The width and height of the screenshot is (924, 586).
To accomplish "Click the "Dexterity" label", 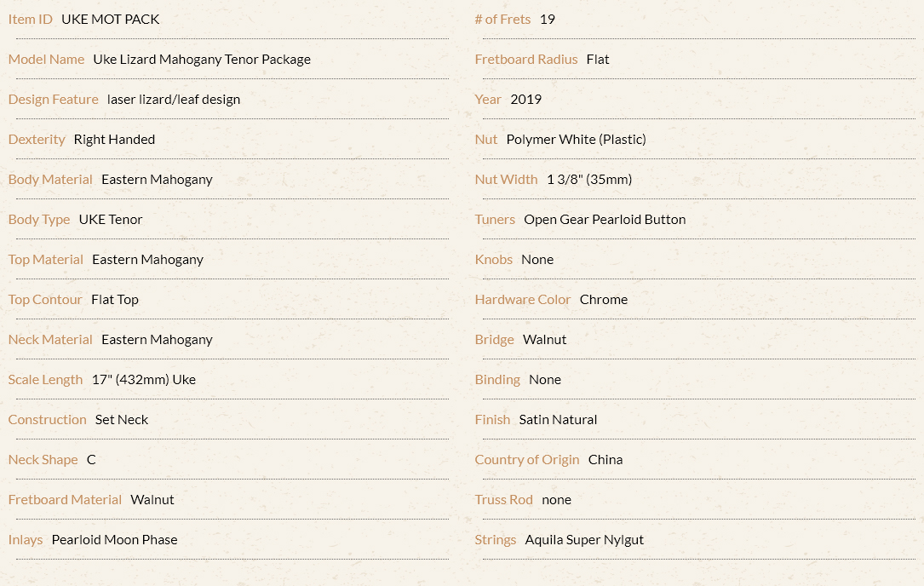I will coord(37,140).
